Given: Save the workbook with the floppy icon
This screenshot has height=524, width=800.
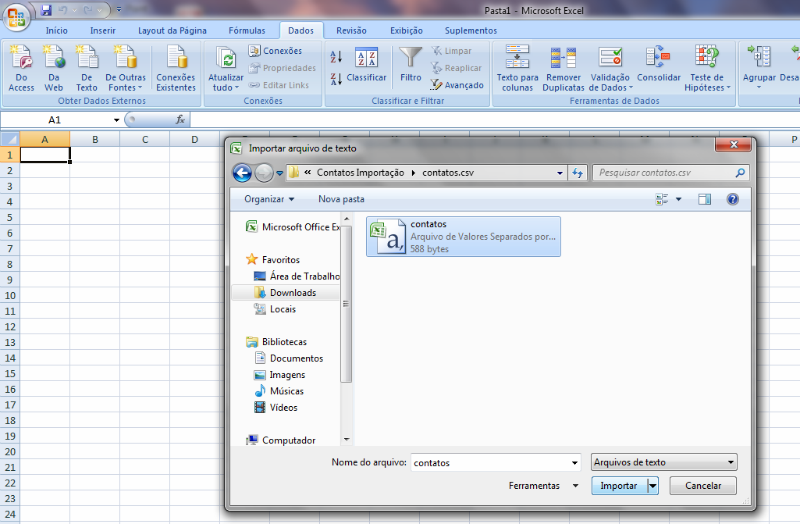Looking at the screenshot, I should [46, 10].
